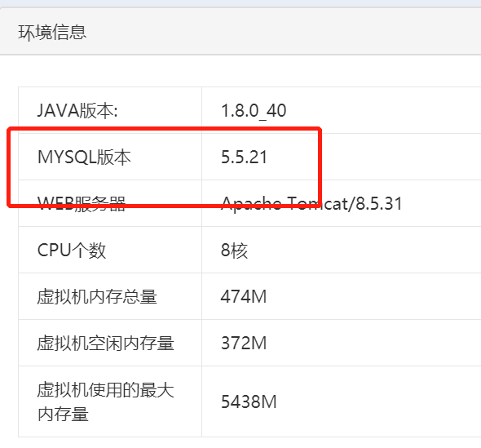Select the JAVA版本 label cell
481x448 pixels.
point(110,110)
